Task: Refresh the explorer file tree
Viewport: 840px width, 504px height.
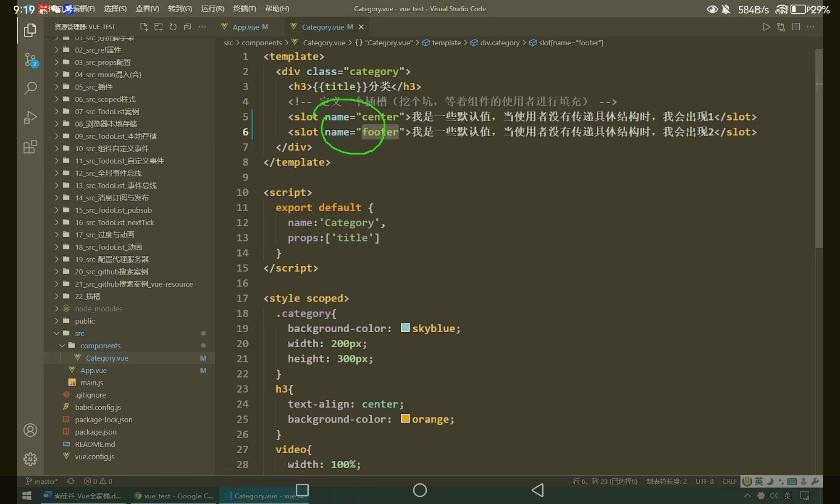Action: tap(173, 27)
